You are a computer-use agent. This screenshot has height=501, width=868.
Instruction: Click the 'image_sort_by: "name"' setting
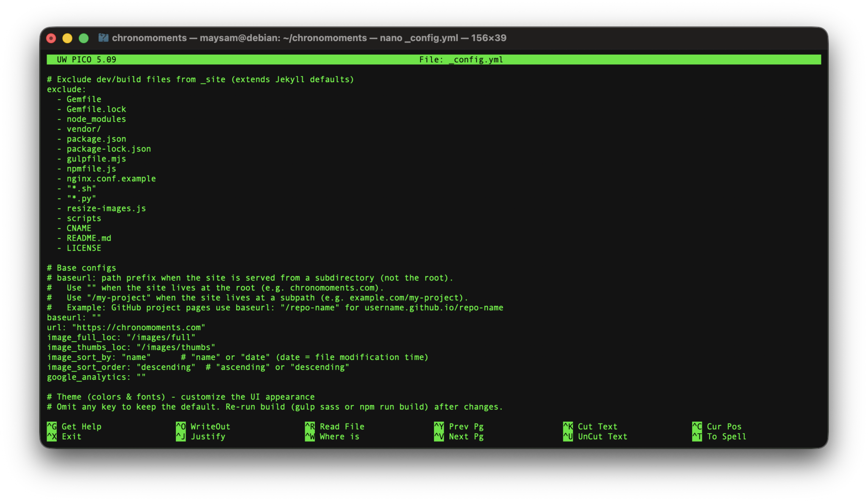[99, 357]
